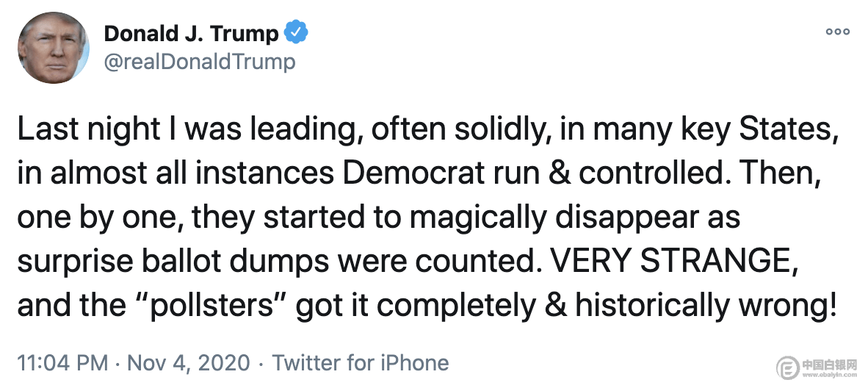Open the @realDonaldTrump handle link
Image resolution: width=868 pixels, height=391 pixels.
click(x=200, y=61)
